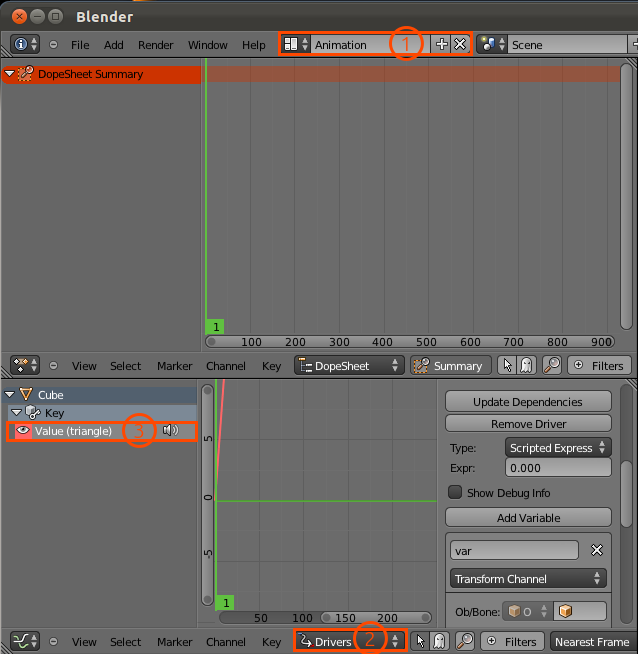Click the Drivers editor search filter magnifier

[465, 641]
